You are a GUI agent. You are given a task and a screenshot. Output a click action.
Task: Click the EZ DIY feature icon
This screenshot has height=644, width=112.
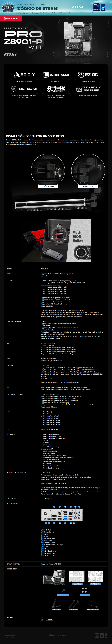pos(24,75)
